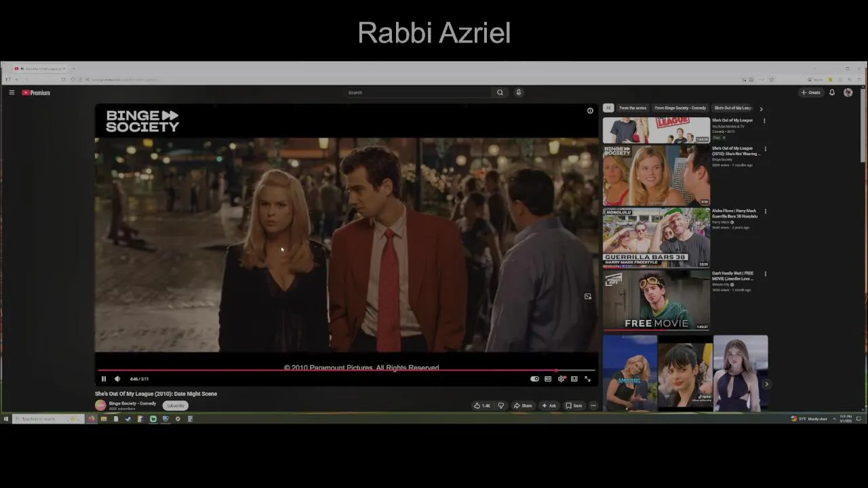The image size is (868, 488).
Task: Click the miniplayer icon on video edge
Action: pyautogui.click(x=588, y=297)
